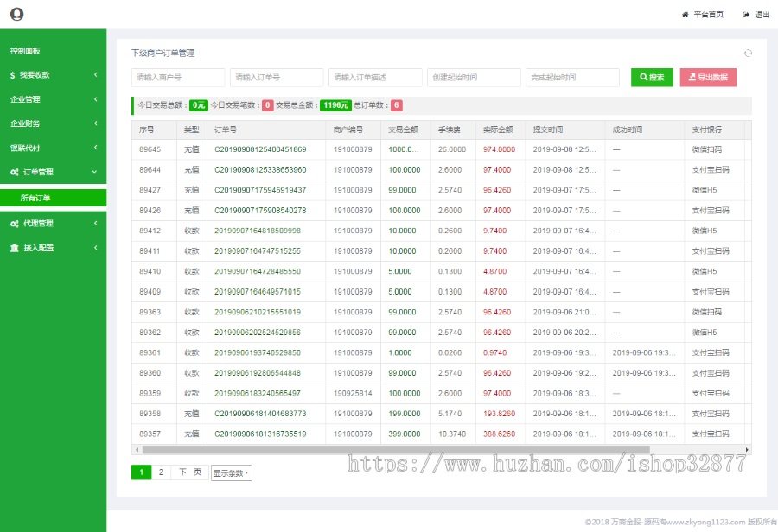Screen dimensions: 778x532
Task: Click the refresh icon in panel header
Action: click(749, 53)
